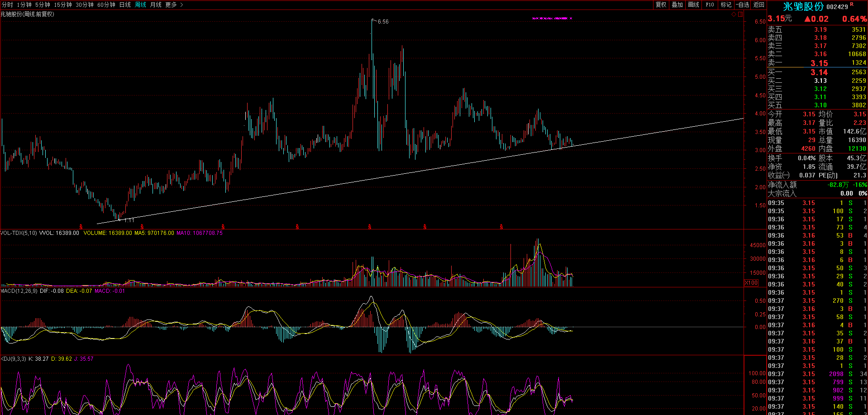Click the stock name 兆驰股份 header
868x415 pixels.
click(803, 6)
